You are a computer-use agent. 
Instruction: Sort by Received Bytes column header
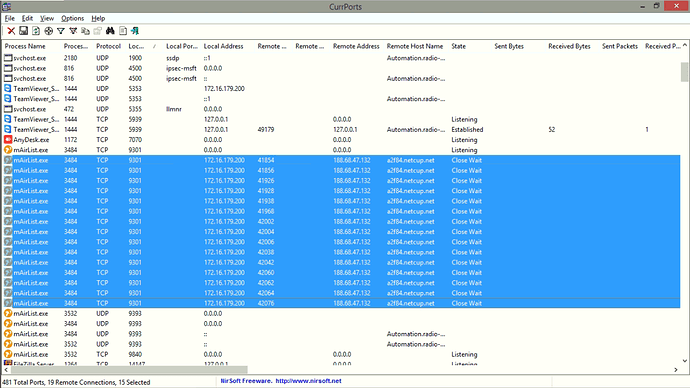pos(569,46)
